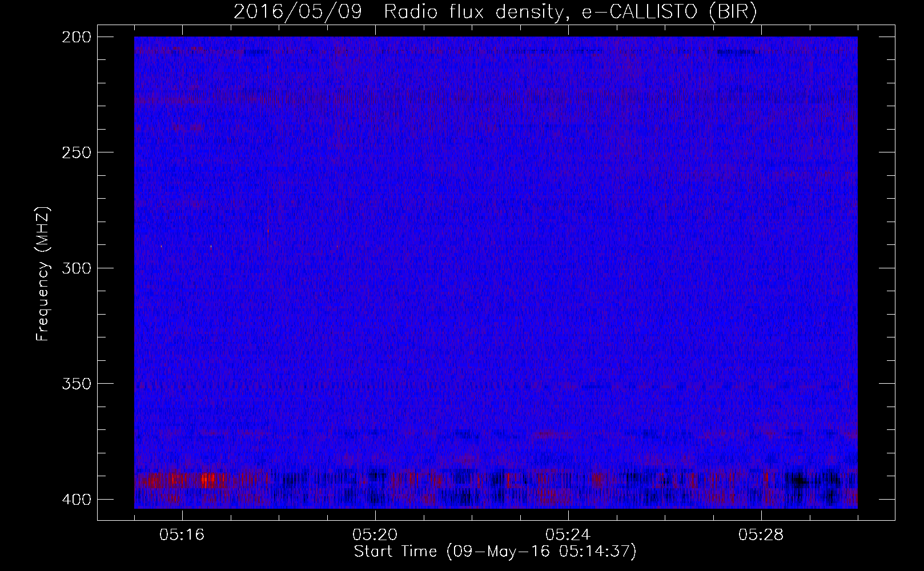Click the 05:20 time tick label
This screenshot has width=924, height=571.
[375, 535]
